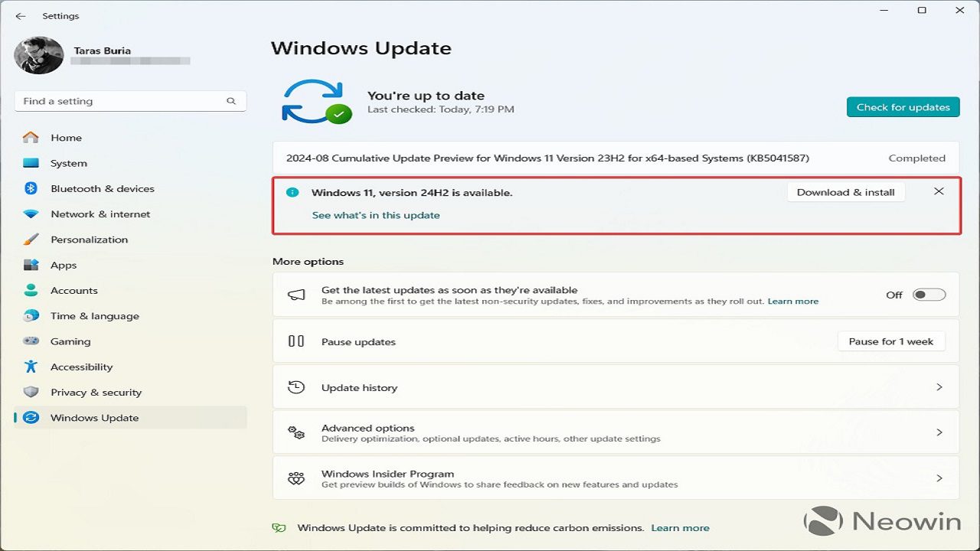The height and width of the screenshot is (551, 980).
Task: Click the blue info icon beside 24H2 notice
Action: (x=292, y=192)
